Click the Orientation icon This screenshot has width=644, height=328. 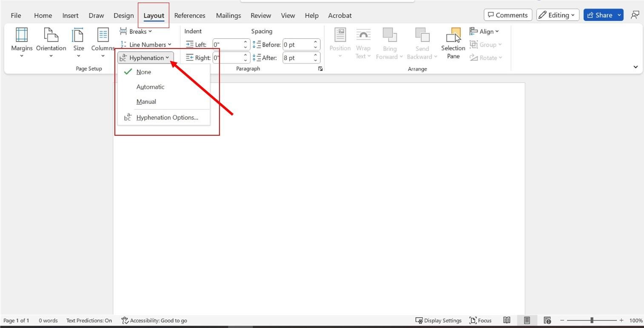pyautogui.click(x=51, y=35)
